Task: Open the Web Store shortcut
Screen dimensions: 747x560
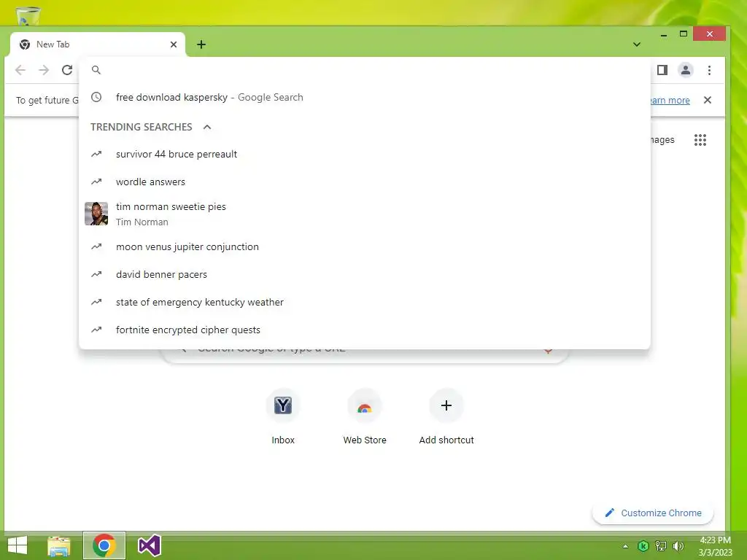Action: [365, 418]
